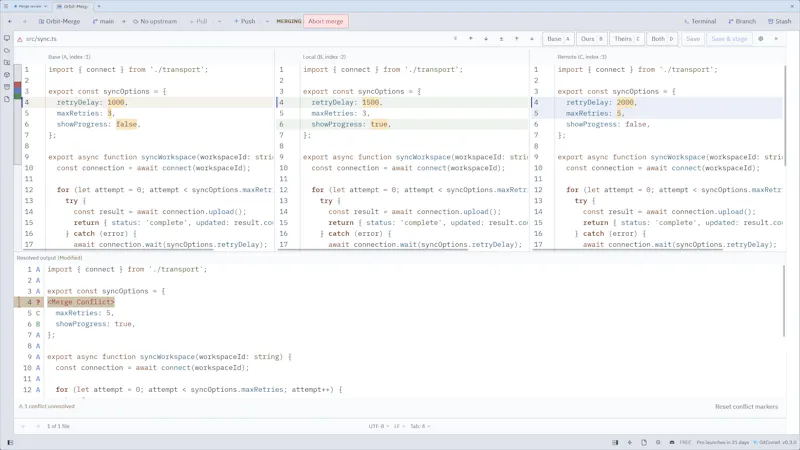Click the Stash toolbar button
The width and height of the screenshot is (800, 450).
(x=780, y=21)
